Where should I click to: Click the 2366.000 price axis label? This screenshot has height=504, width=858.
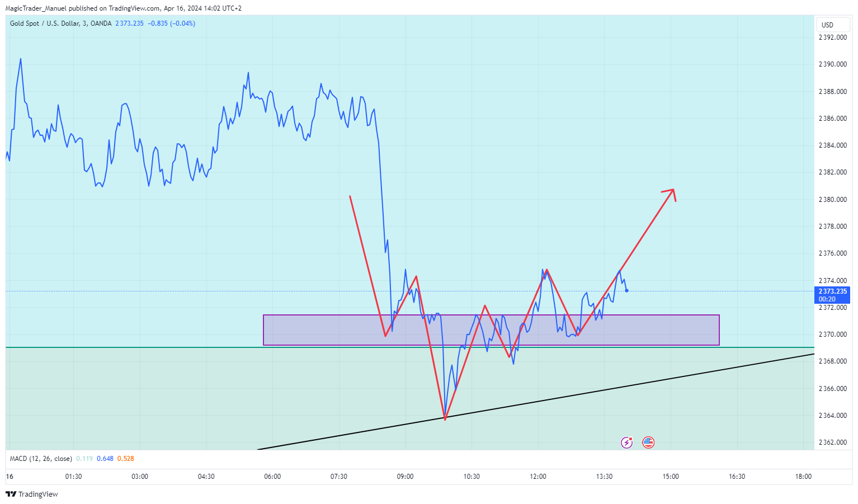coord(833,389)
